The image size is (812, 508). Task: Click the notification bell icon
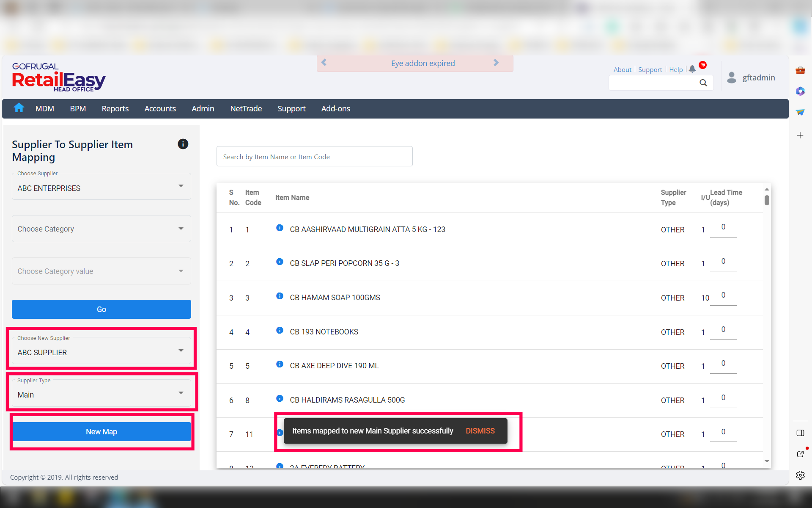click(x=692, y=69)
